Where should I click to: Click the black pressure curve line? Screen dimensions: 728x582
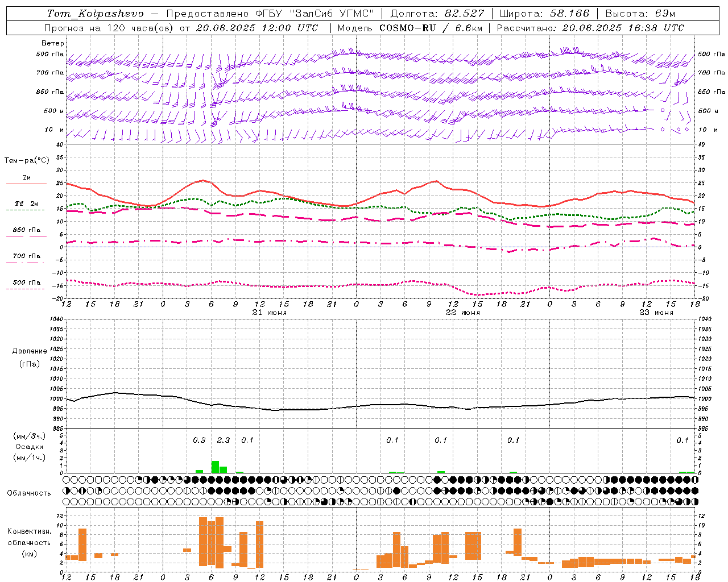(x=380, y=405)
